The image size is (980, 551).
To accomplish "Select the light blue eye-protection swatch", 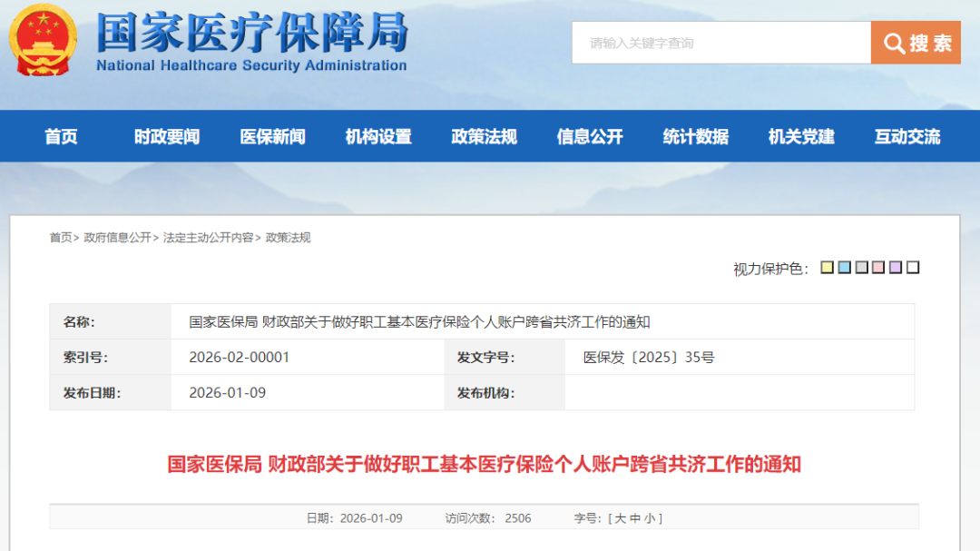I will tap(845, 268).
